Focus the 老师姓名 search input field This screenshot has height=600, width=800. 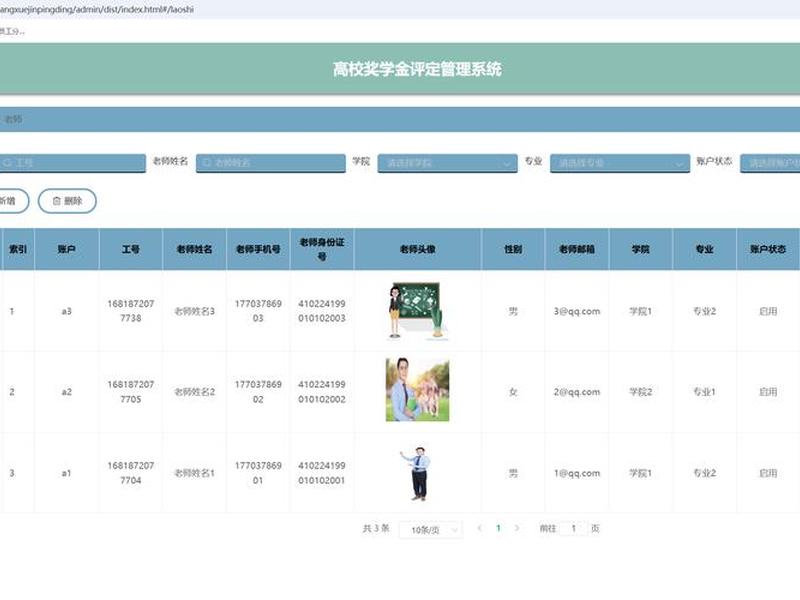point(270,163)
